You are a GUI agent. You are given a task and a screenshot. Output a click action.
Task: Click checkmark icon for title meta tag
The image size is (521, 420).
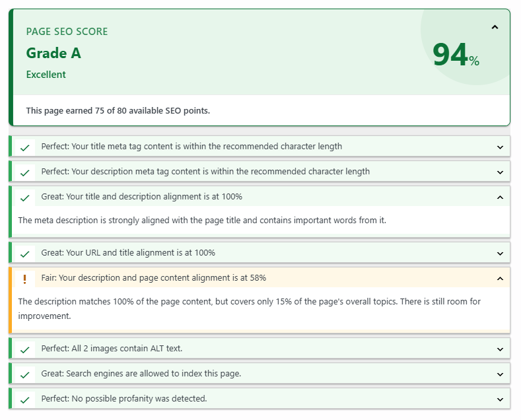point(25,147)
